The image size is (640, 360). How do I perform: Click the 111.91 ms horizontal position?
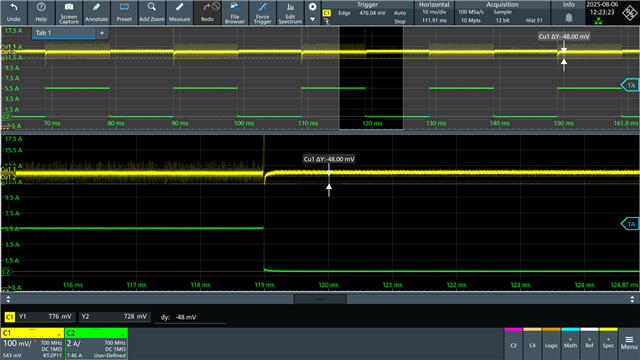tap(434, 20)
